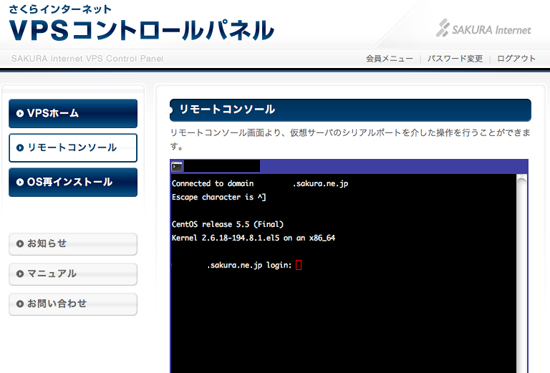Screen dimensions: 550x373
Task: Click 'SAKURA Internet VPS Control Panel' subtitle text
Action: (87, 59)
